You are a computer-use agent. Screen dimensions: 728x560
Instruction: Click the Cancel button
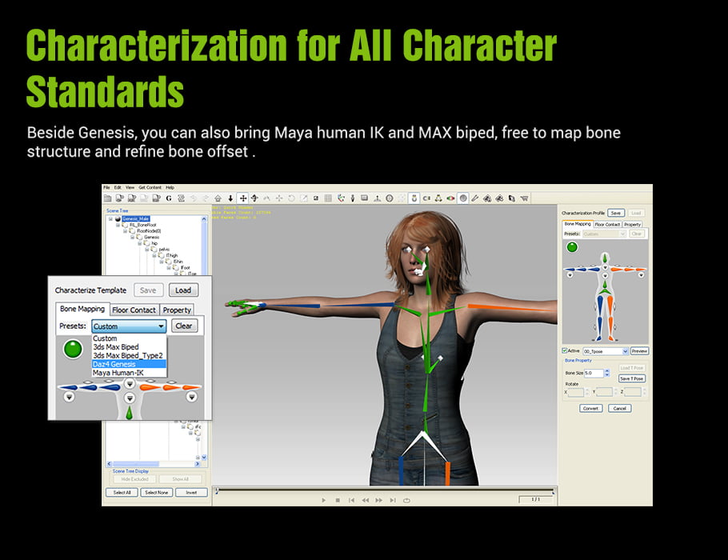click(619, 408)
